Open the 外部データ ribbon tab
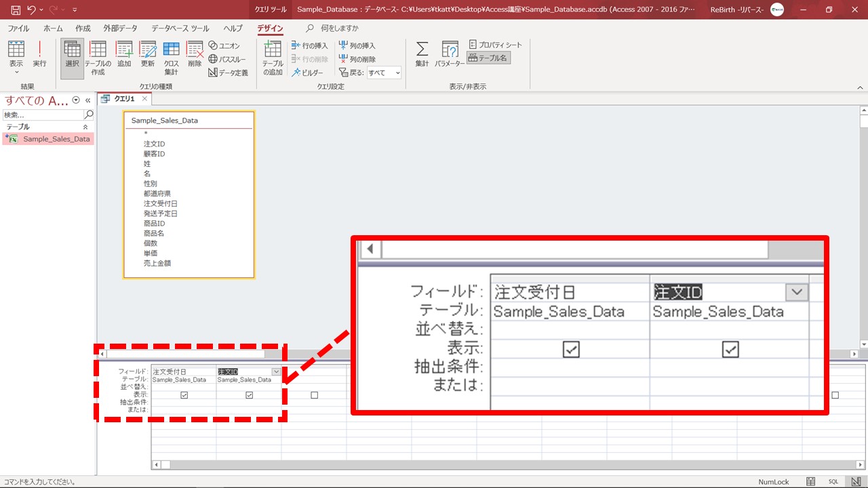This screenshot has height=488, width=868. tap(120, 28)
